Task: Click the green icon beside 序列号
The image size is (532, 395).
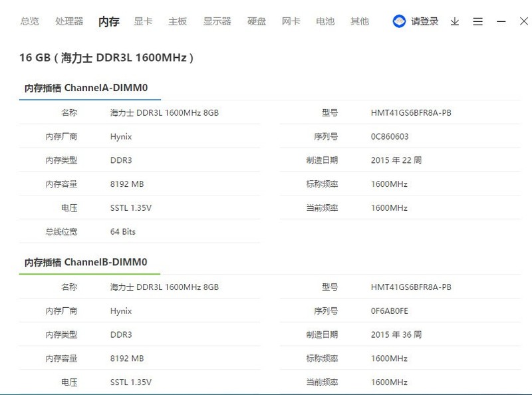Action: point(329,136)
